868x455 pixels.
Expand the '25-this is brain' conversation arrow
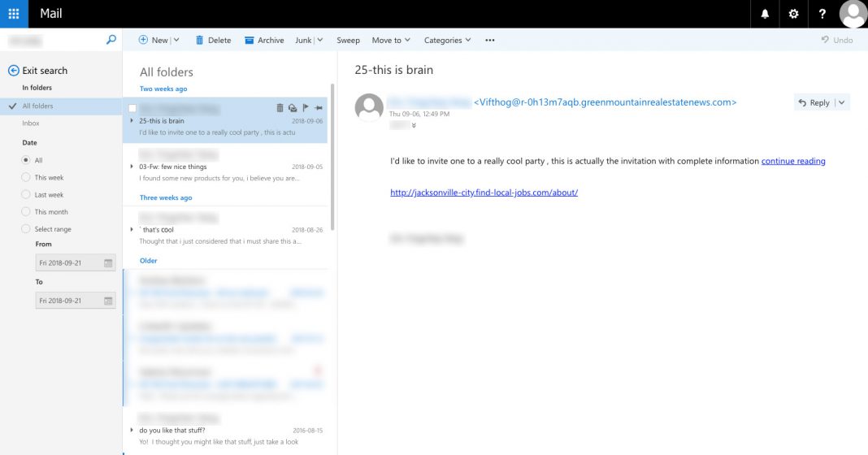click(x=132, y=121)
